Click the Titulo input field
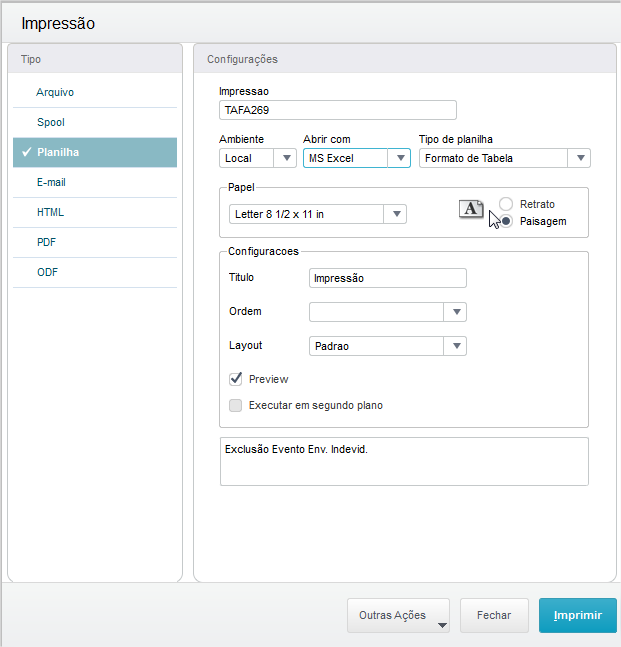621x647 pixels. coord(387,279)
